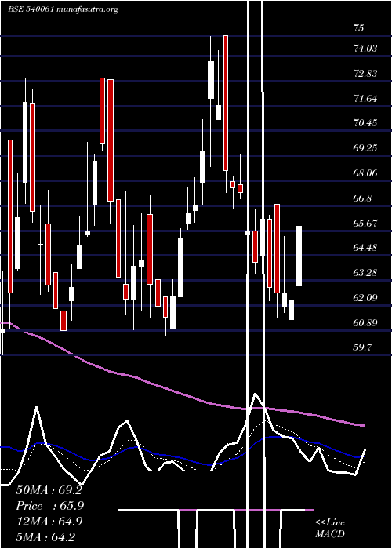The height and width of the screenshot is (549, 392).
Task: Click the '72.83' price axis label
Action: 365,74
